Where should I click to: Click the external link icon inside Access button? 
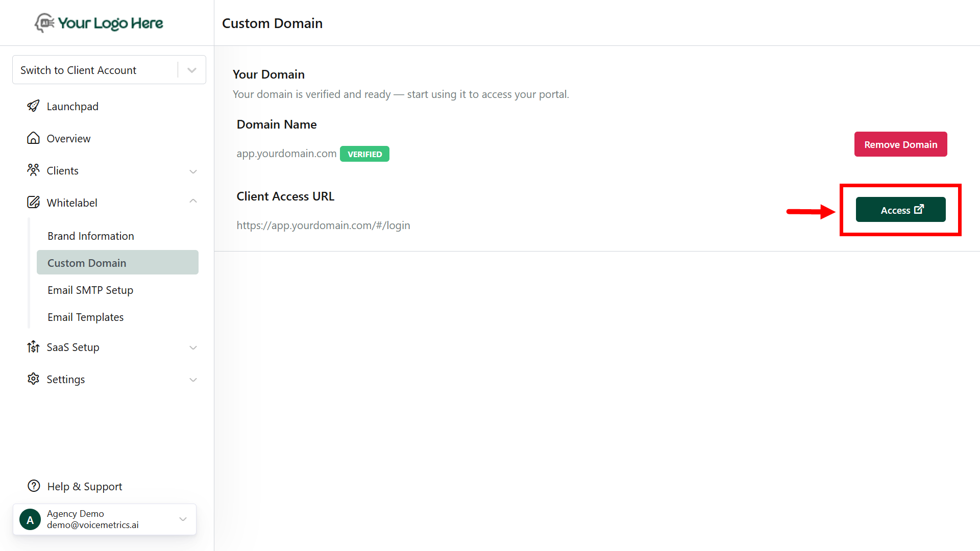920,209
